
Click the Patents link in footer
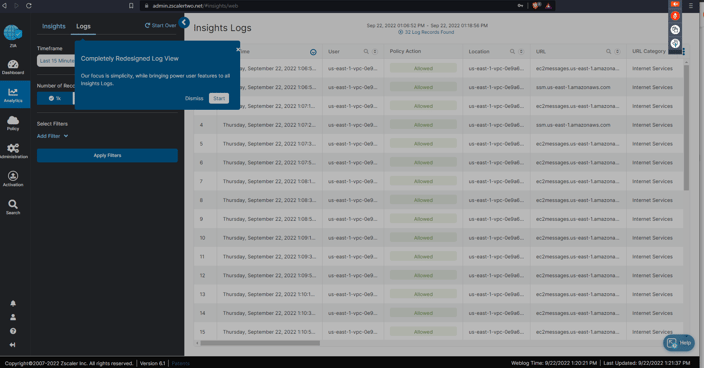point(181,363)
